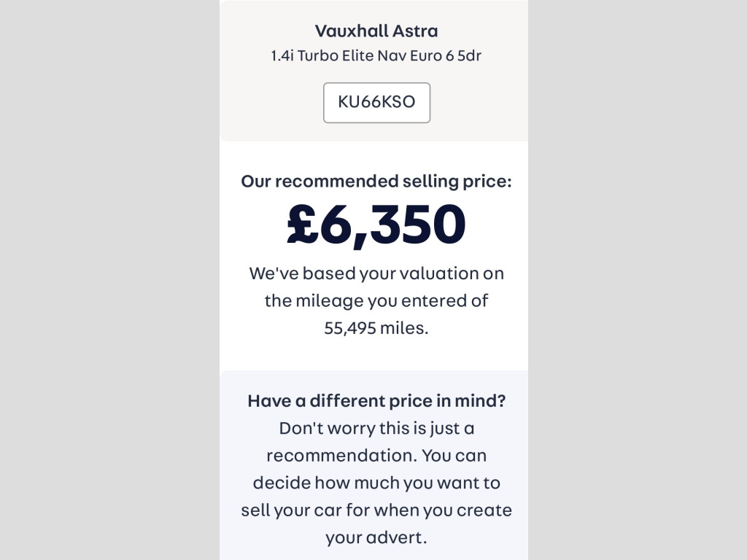Select the 1.4i Turbo Elite Nav subtitle

376,56
